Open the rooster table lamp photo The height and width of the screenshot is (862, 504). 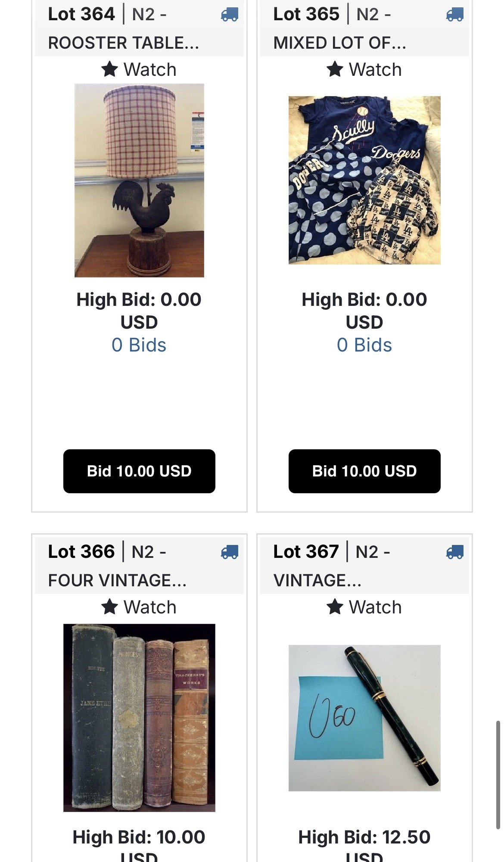pyautogui.click(x=139, y=180)
